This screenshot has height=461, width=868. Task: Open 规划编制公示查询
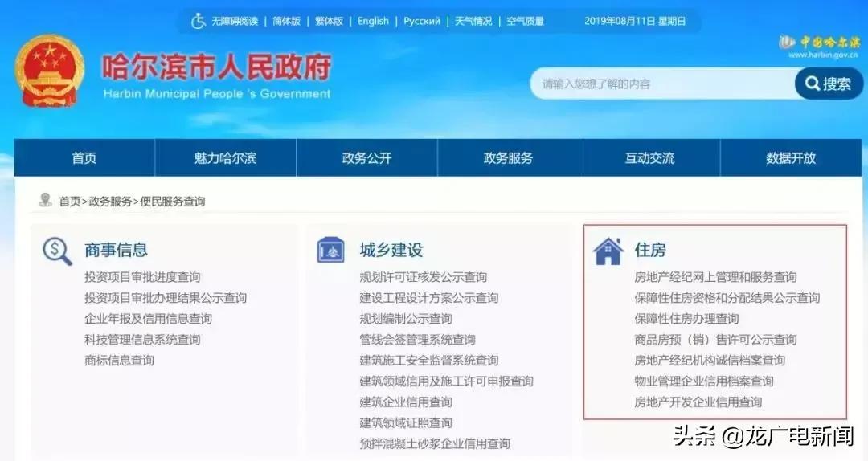pos(406,319)
